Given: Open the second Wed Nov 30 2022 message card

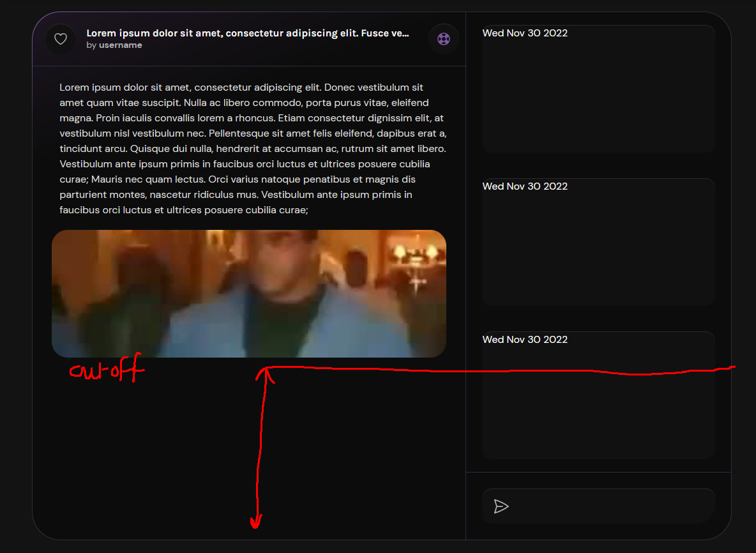Looking at the screenshot, I should 598,241.
